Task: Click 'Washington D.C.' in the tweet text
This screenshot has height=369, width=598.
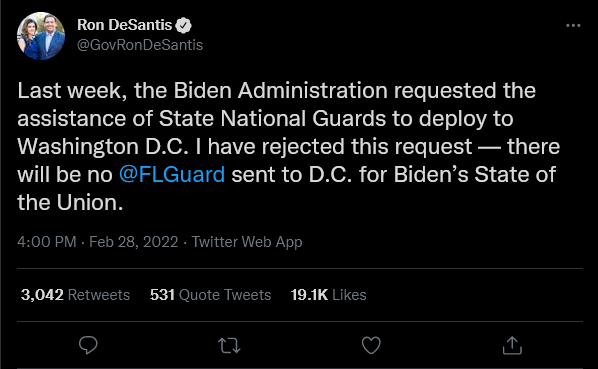Action: pos(103,146)
